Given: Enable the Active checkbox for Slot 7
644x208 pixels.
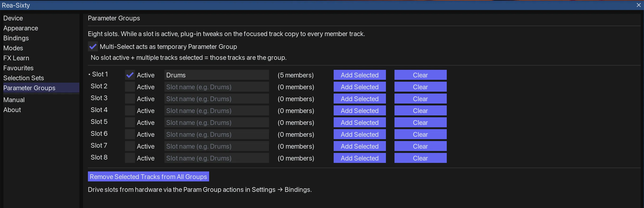Looking at the screenshot, I should point(130,146).
